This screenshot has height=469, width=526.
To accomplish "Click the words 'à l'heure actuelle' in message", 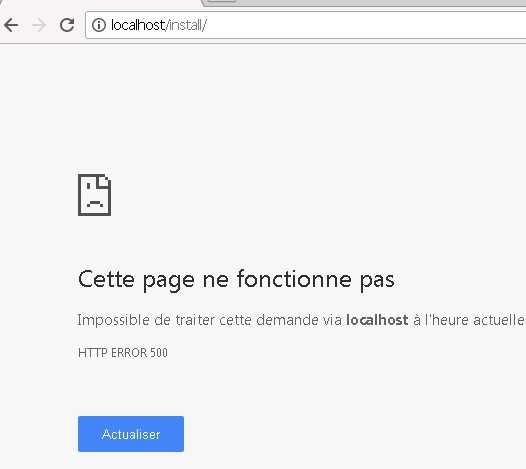I will [x=469, y=320].
